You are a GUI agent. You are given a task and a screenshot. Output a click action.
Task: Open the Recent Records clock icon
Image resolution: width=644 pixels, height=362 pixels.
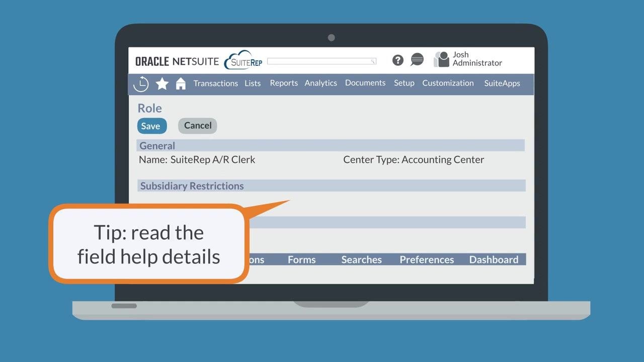141,84
